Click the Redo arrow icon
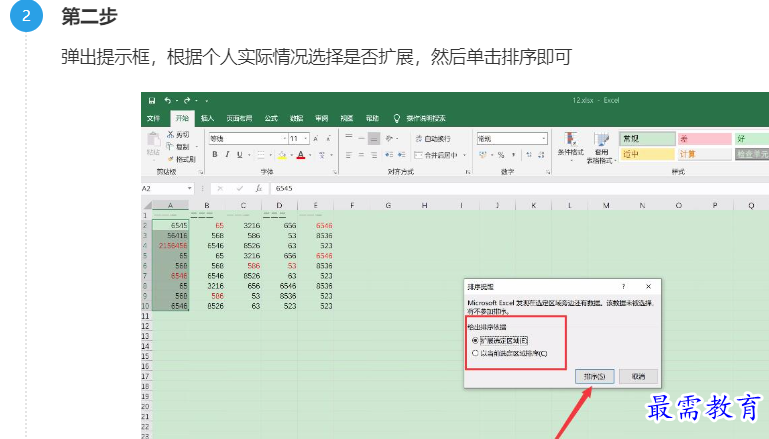The width and height of the screenshot is (769, 439). point(187,101)
